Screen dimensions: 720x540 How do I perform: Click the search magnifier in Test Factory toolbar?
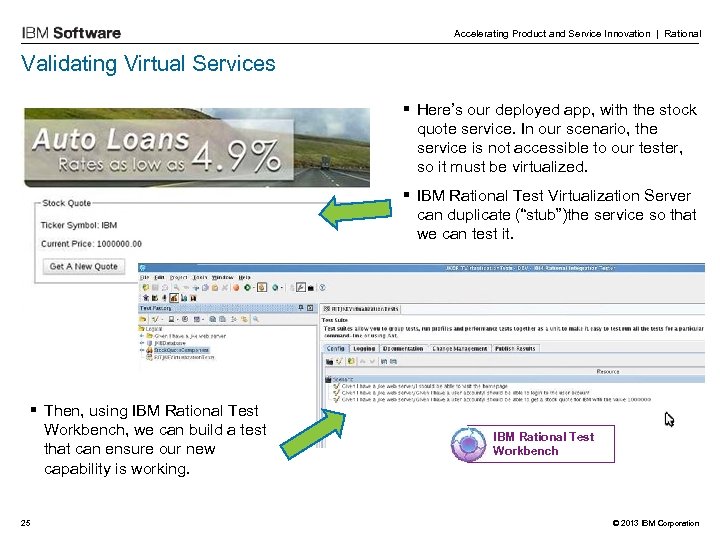(256, 319)
